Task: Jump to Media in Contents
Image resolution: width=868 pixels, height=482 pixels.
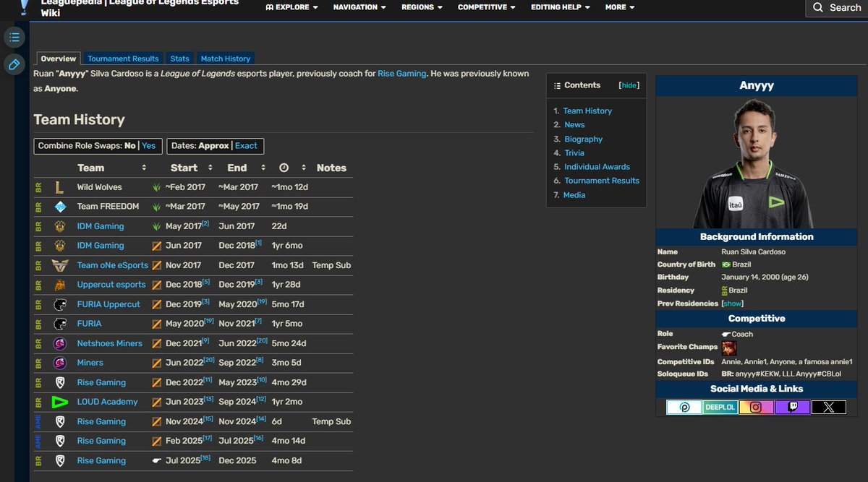Action: coord(574,195)
